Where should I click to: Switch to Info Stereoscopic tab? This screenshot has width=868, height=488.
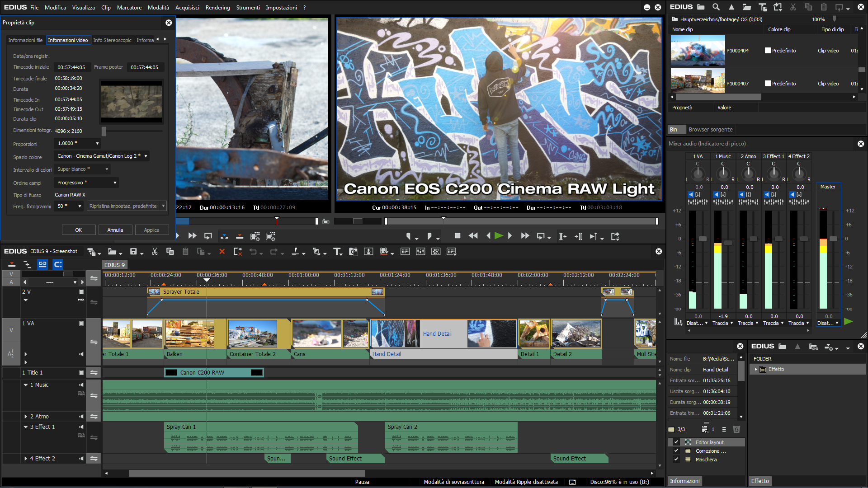(x=112, y=40)
